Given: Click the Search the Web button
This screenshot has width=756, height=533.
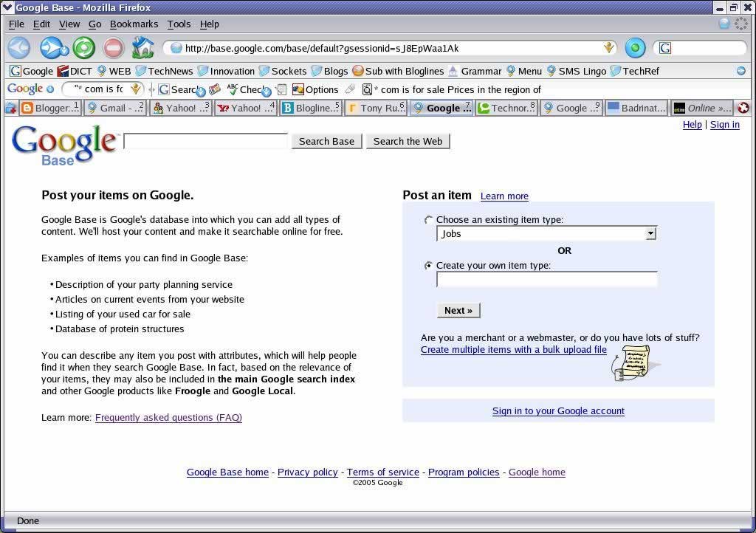Looking at the screenshot, I should coord(408,141).
